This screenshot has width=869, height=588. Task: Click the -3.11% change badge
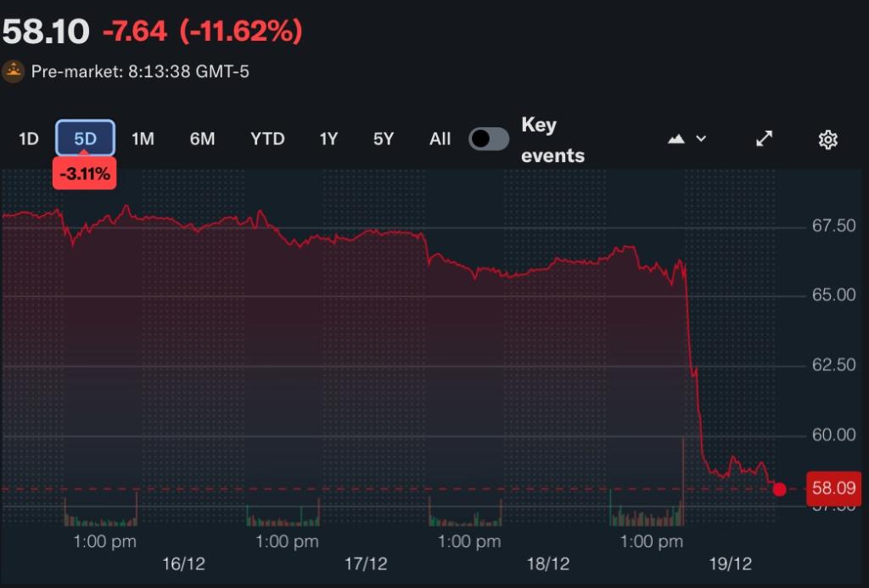click(x=84, y=175)
